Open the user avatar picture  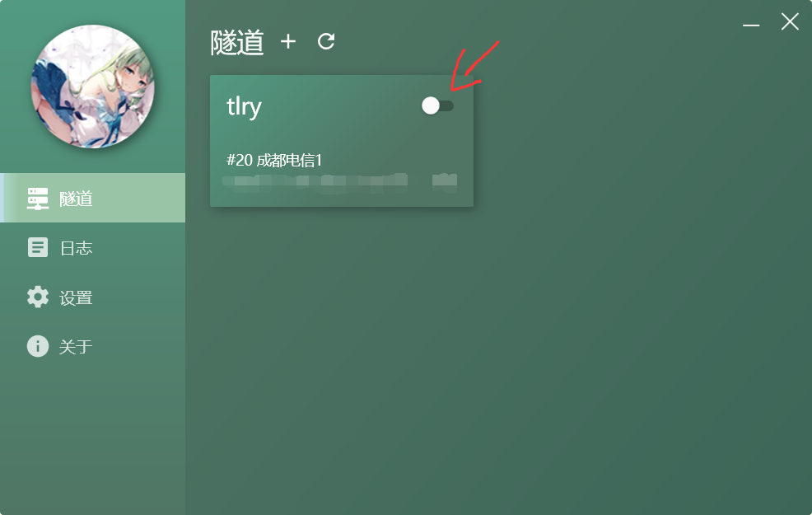click(93, 87)
